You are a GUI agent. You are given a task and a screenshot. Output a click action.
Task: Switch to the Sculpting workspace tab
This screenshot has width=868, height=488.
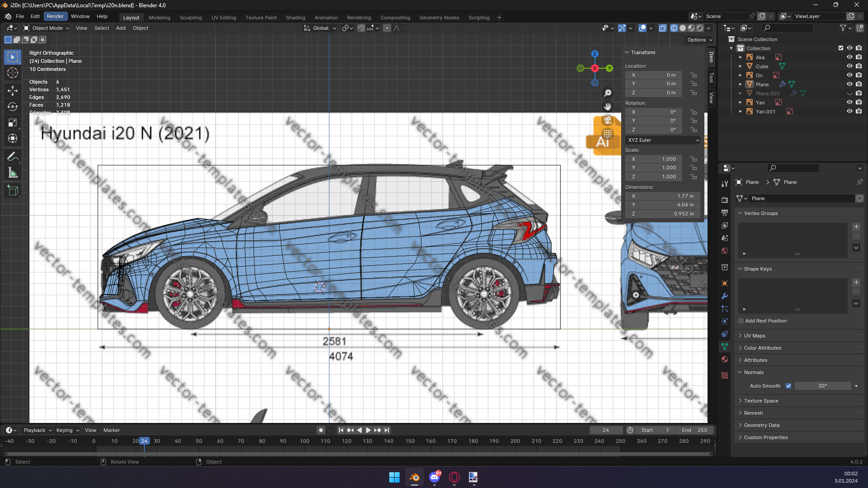191,18
